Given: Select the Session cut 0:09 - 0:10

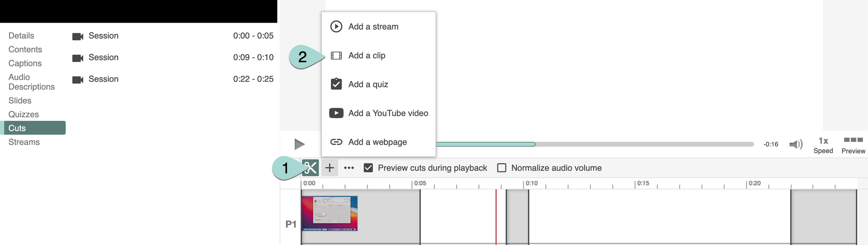Looking at the screenshot, I should [173, 57].
